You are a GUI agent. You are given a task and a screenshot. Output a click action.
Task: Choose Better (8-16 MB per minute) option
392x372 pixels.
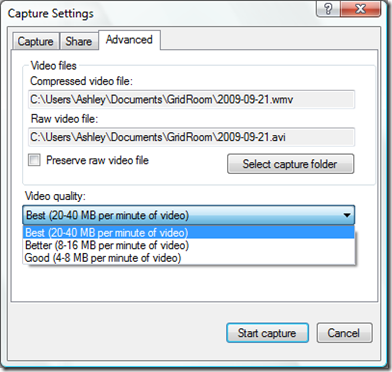tap(189, 245)
